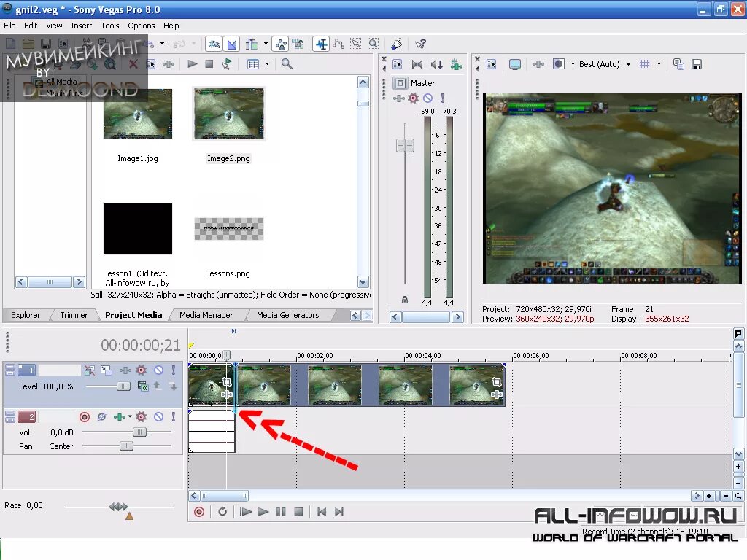The image size is (747, 560).
Task: Switch to the Media Manager tab
Action: 206,315
